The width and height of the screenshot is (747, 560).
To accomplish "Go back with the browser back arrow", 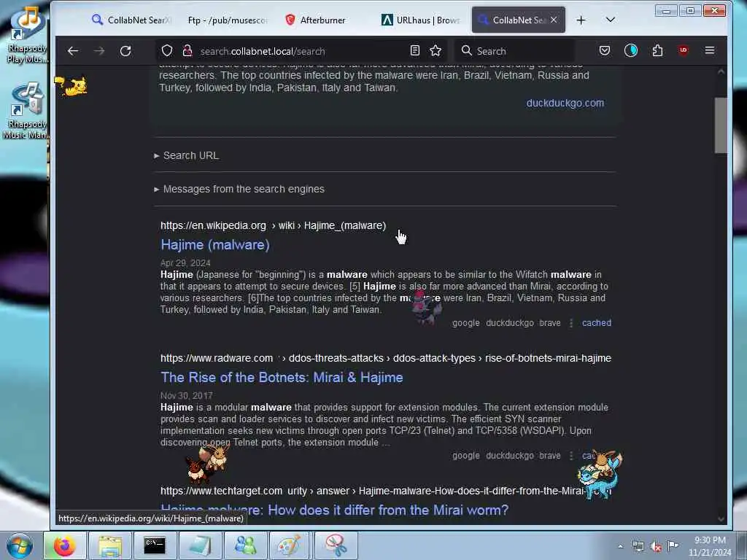I will [73, 51].
